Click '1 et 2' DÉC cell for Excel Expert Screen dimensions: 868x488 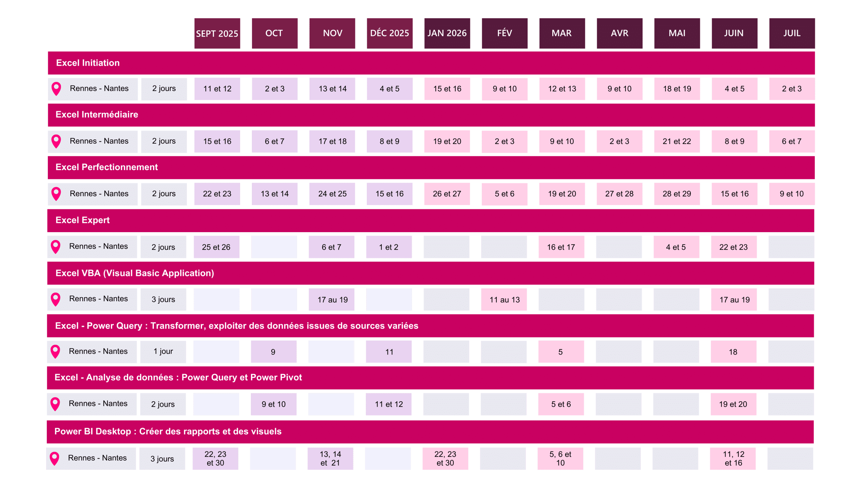pos(389,247)
